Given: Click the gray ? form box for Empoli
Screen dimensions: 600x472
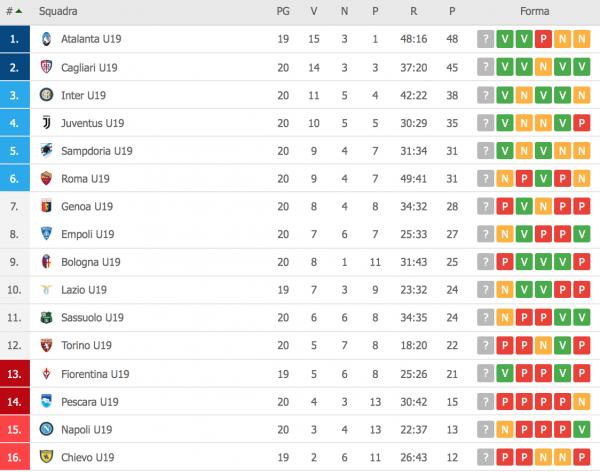Looking at the screenshot, I should (485, 234).
